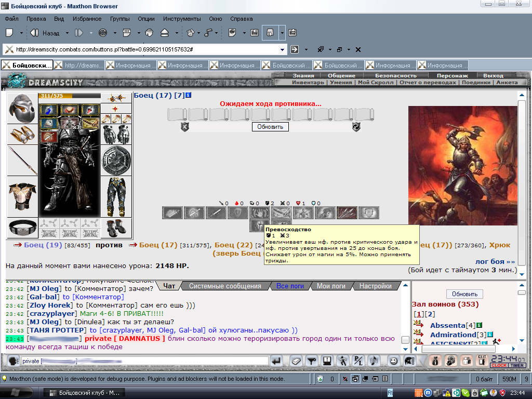Click the Back arrow toolbar icon

(34, 33)
